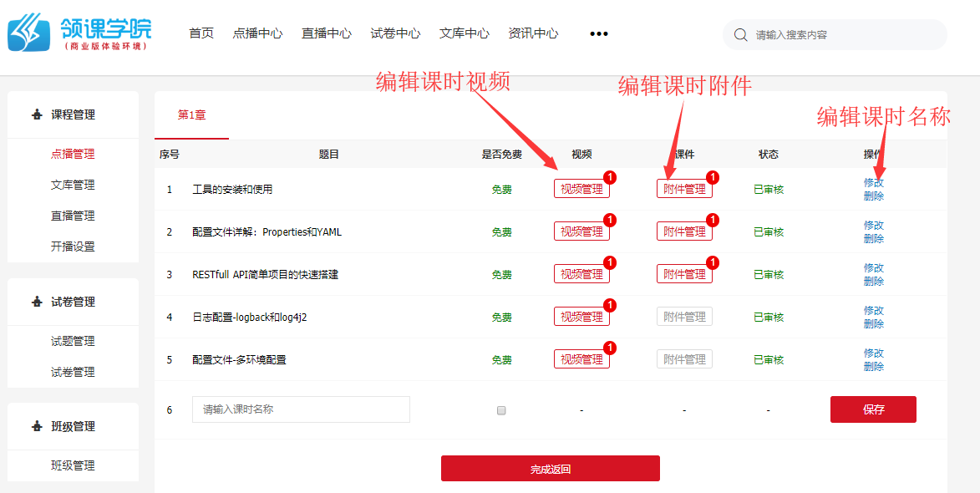Screen dimensions: 980x493
Task: Open 班级管理 sub-item in sidebar
Action: [x=73, y=465]
